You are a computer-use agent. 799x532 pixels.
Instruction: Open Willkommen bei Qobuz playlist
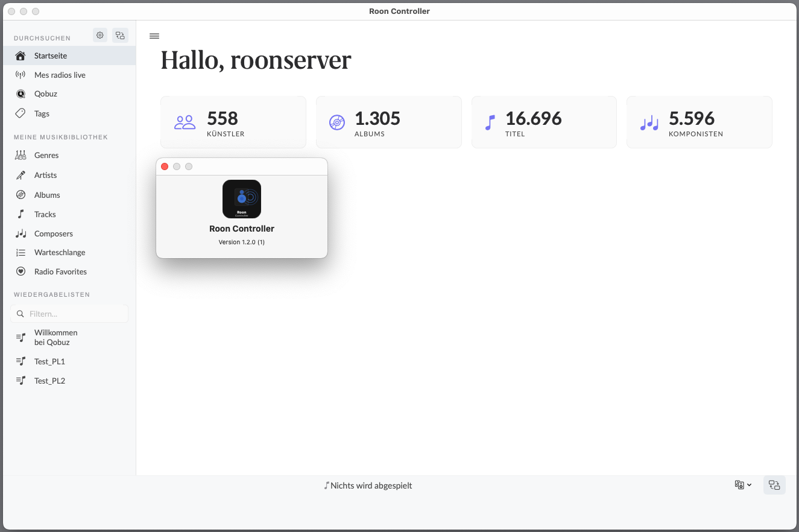55,337
